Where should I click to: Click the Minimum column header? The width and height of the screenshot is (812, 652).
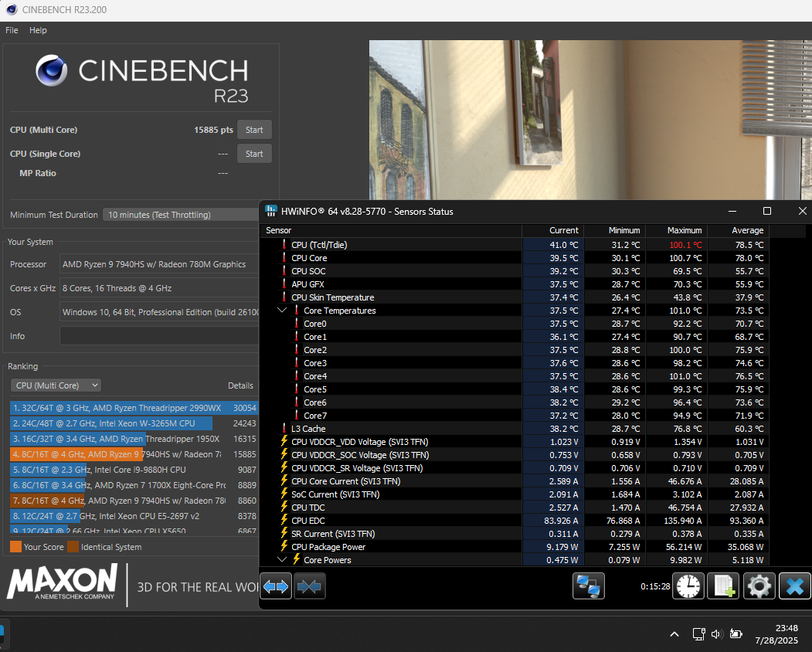click(614, 230)
